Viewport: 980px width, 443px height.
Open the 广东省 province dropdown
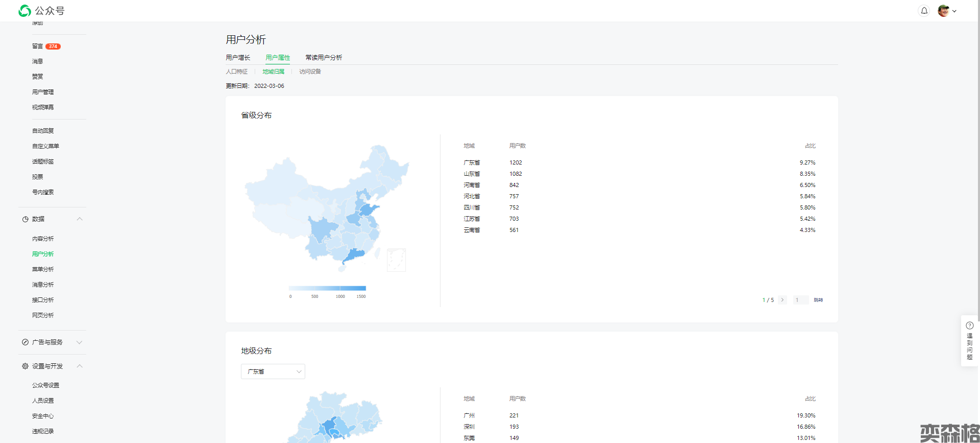[x=273, y=371]
